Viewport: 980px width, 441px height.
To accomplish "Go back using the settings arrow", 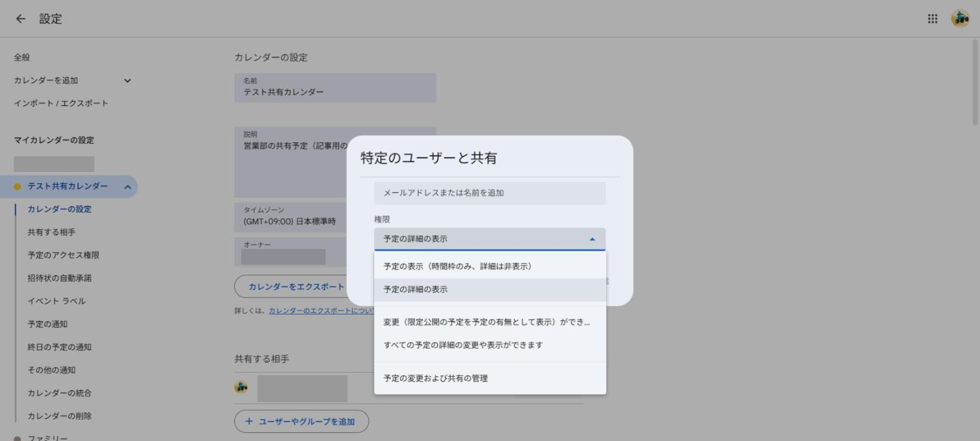I will pos(21,19).
